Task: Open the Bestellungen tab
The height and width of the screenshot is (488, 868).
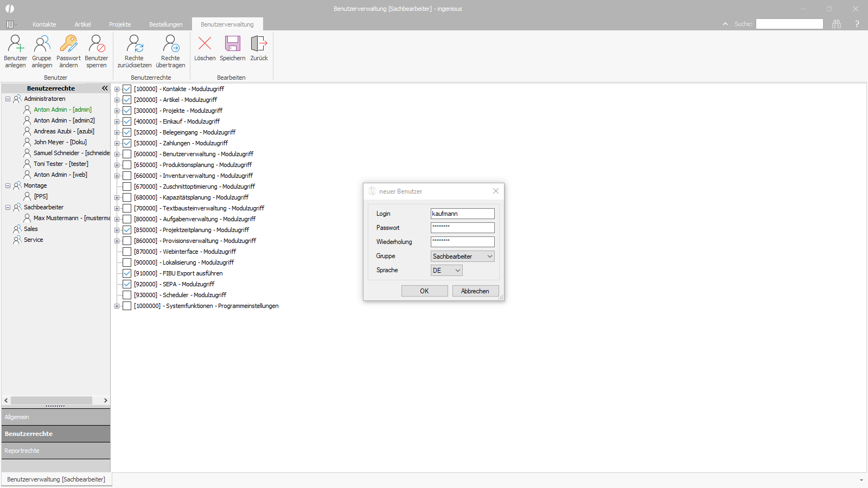Action: 166,24
